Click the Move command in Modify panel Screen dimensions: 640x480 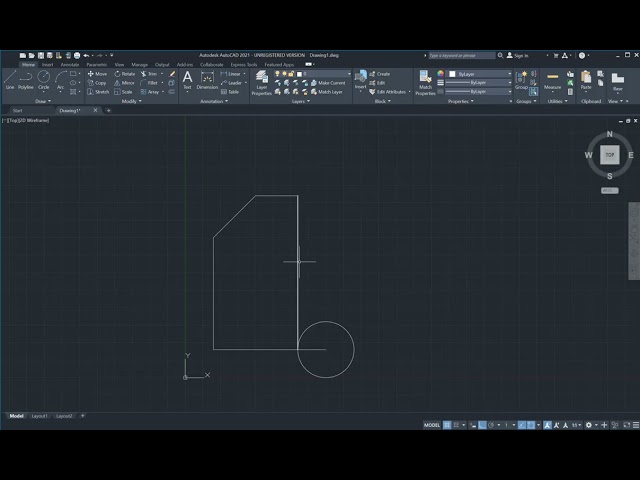tap(97, 74)
